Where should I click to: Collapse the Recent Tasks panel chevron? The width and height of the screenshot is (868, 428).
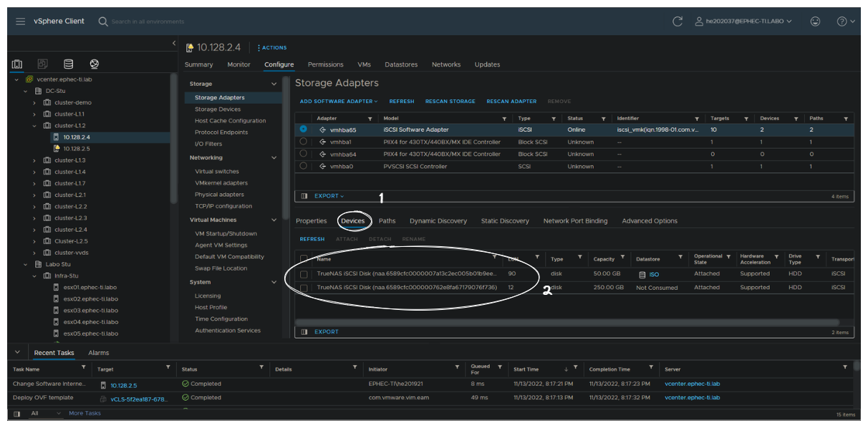[18, 353]
